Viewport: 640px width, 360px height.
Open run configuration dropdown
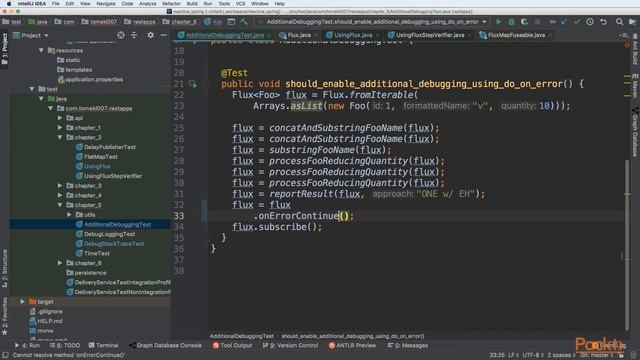(x=484, y=22)
